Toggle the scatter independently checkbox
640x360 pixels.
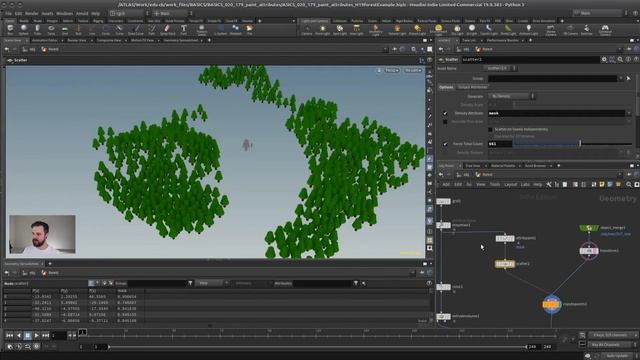tap(490, 129)
